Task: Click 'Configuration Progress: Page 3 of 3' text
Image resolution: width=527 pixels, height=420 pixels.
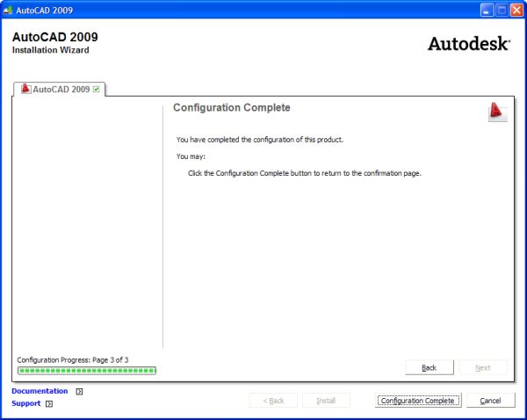Action: tap(73, 359)
